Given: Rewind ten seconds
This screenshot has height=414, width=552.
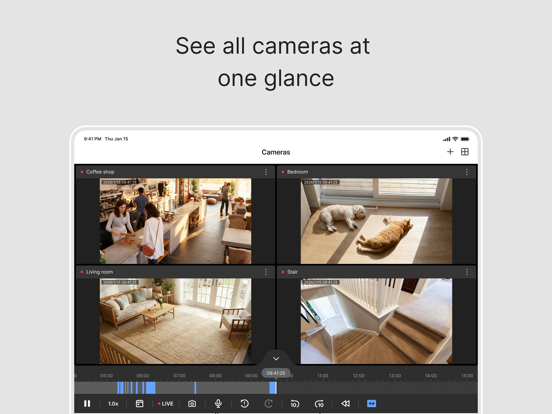Looking at the screenshot, I should coord(295,403).
